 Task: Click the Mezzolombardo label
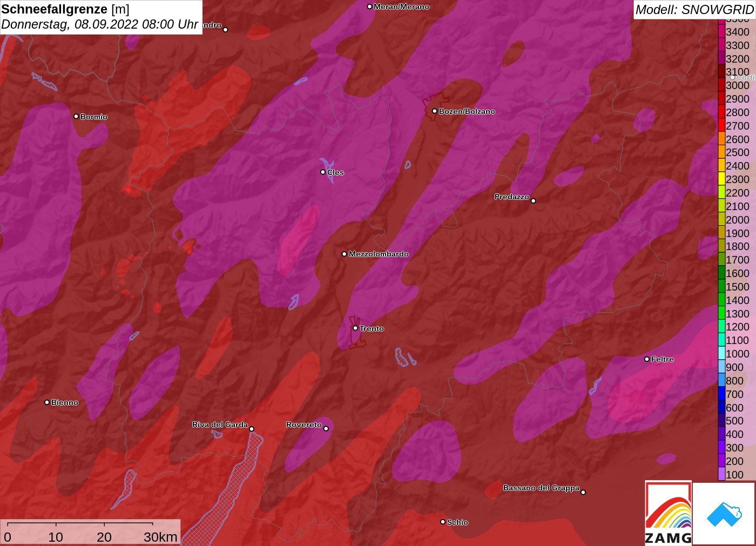379,254
